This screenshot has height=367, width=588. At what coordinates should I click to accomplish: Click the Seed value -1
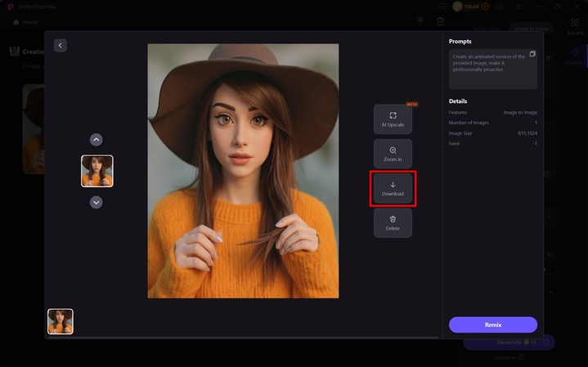pyautogui.click(x=535, y=144)
